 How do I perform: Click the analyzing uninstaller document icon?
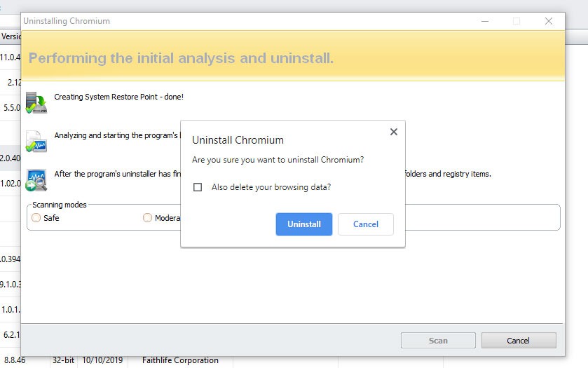point(36,141)
